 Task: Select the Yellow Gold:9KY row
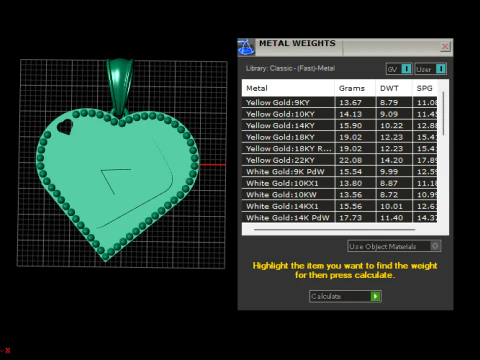coord(339,102)
